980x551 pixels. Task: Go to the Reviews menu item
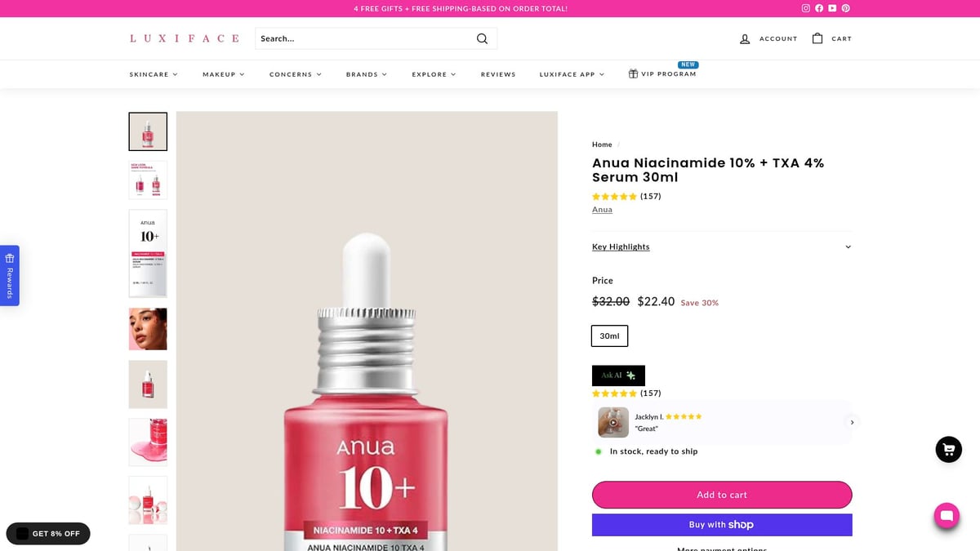point(498,73)
